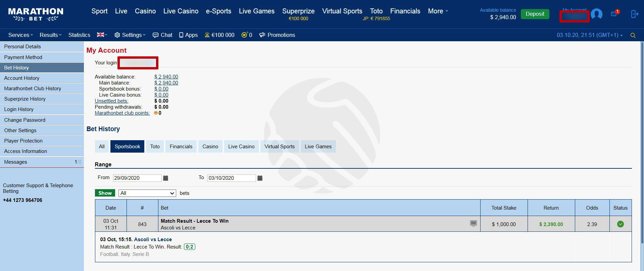
Task: Select the Live Casino bet history tab
Action: [241, 147]
